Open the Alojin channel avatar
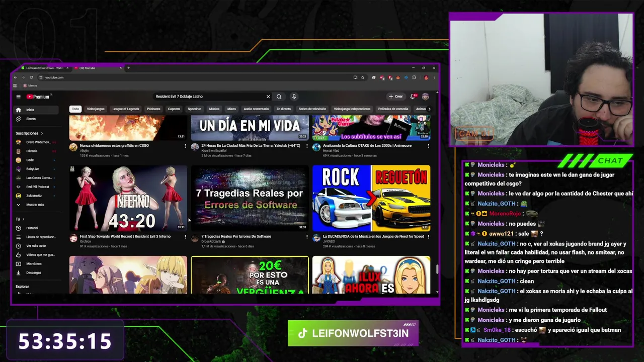Screen dimensions: 644x362 point(73,147)
